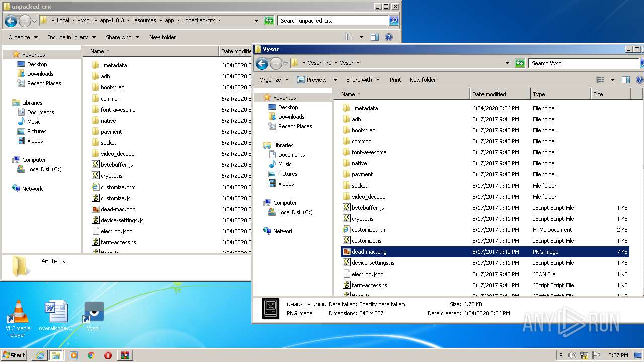Open Internet Explorer from the taskbar
The width and height of the screenshot is (644, 362).
[40, 355]
